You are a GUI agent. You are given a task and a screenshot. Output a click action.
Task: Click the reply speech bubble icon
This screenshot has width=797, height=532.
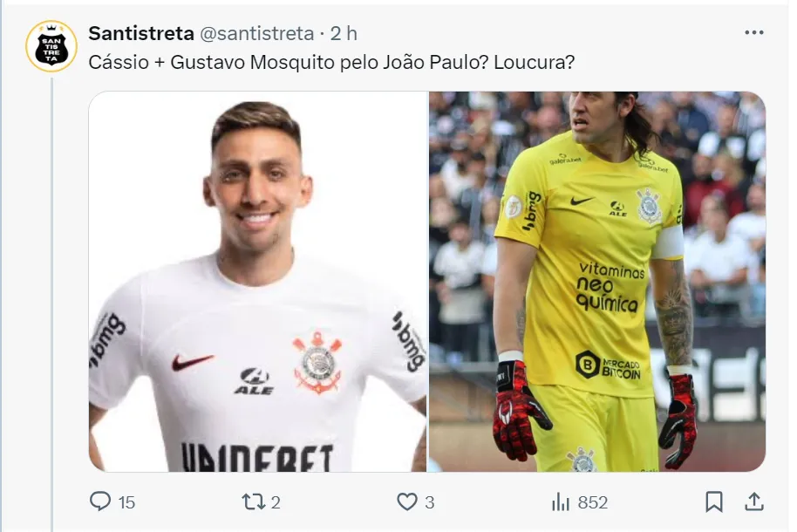pyautogui.click(x=100, y=501)
